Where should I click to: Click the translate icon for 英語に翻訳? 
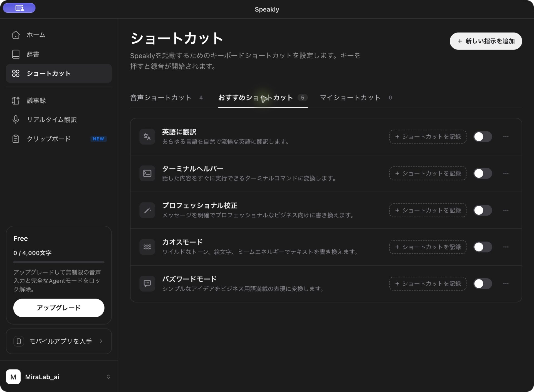pos(147,137)
